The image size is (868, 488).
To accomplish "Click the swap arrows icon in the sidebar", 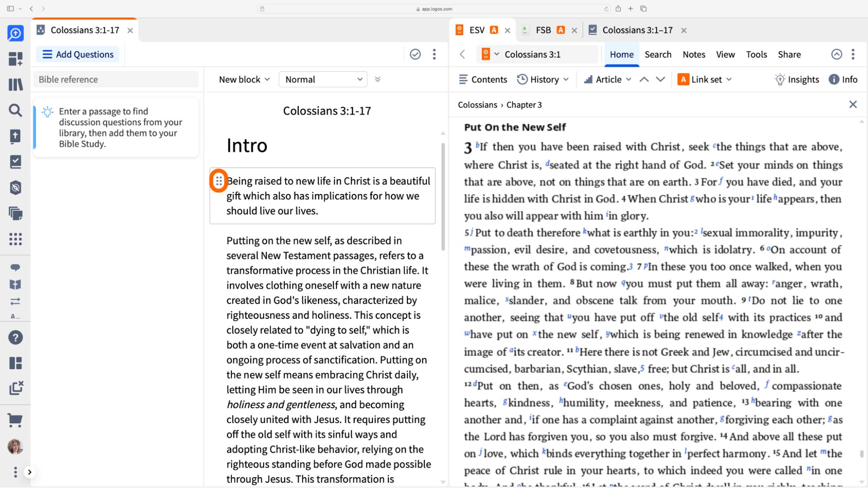I will pyautogui.click(x=15, y=301).
